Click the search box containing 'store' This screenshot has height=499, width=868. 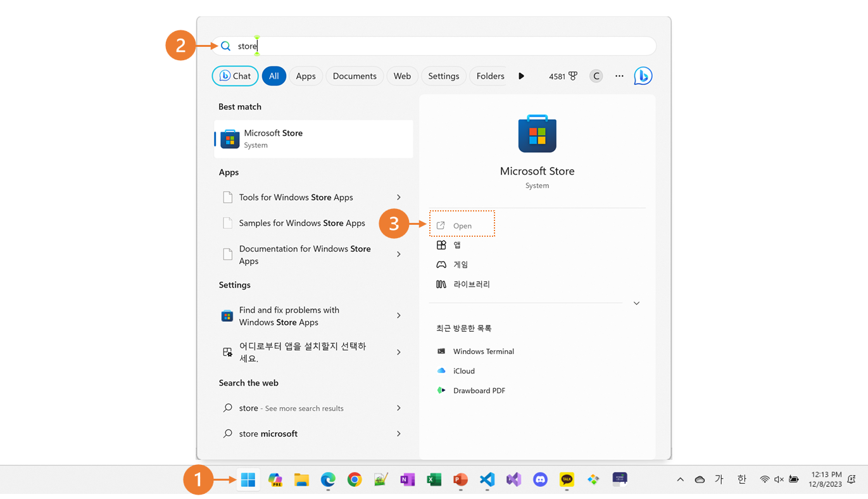pos(434,46)
